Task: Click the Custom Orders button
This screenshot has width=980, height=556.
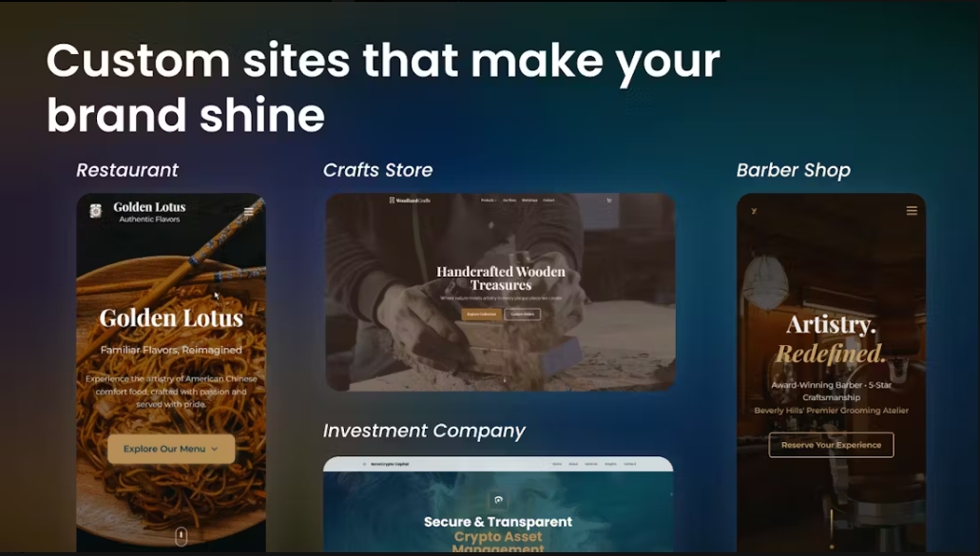Action: [523, 315]
